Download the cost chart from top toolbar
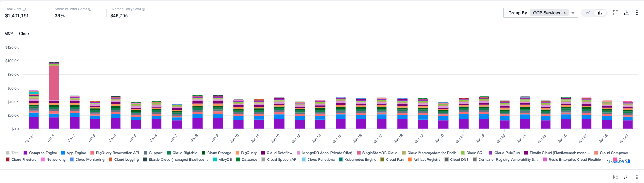 coord(627,13)
